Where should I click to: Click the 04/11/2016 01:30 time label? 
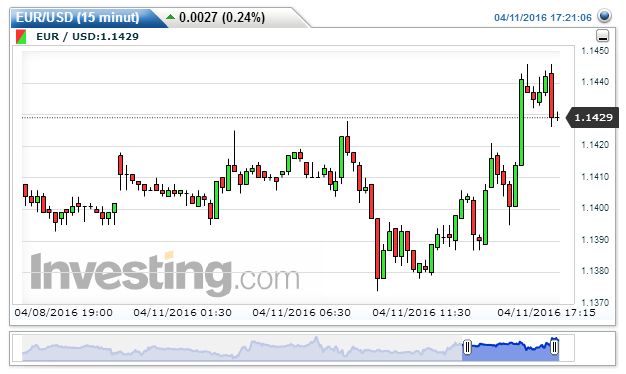pyautogui.click(x=182, y=313)
